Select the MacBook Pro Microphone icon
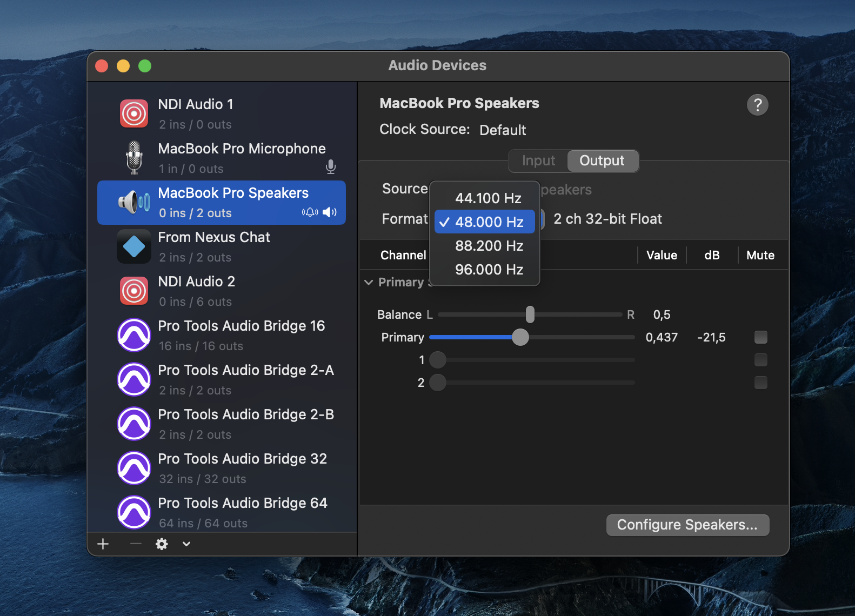Viewport: 855px width, 616px height. (x=134, y=158)
